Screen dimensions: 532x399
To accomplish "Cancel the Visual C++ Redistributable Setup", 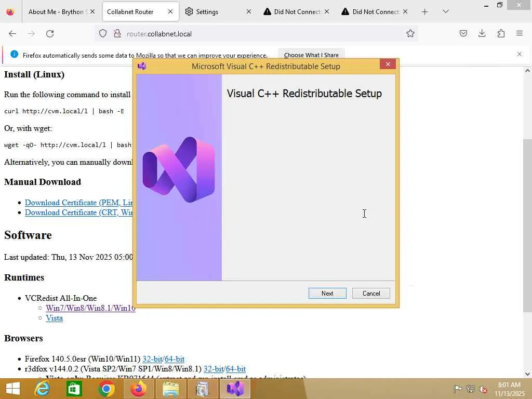I will tap(371, 293).
